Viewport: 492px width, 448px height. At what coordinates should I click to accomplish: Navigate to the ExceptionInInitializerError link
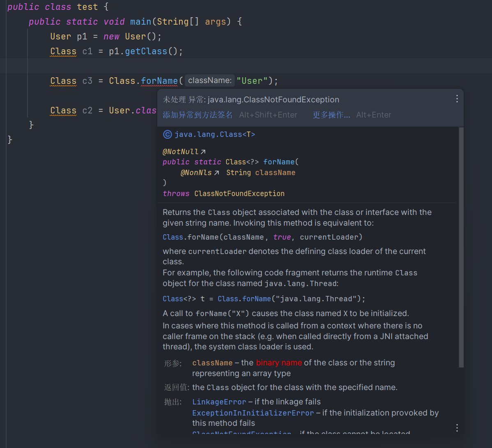(x=253, y=413)
